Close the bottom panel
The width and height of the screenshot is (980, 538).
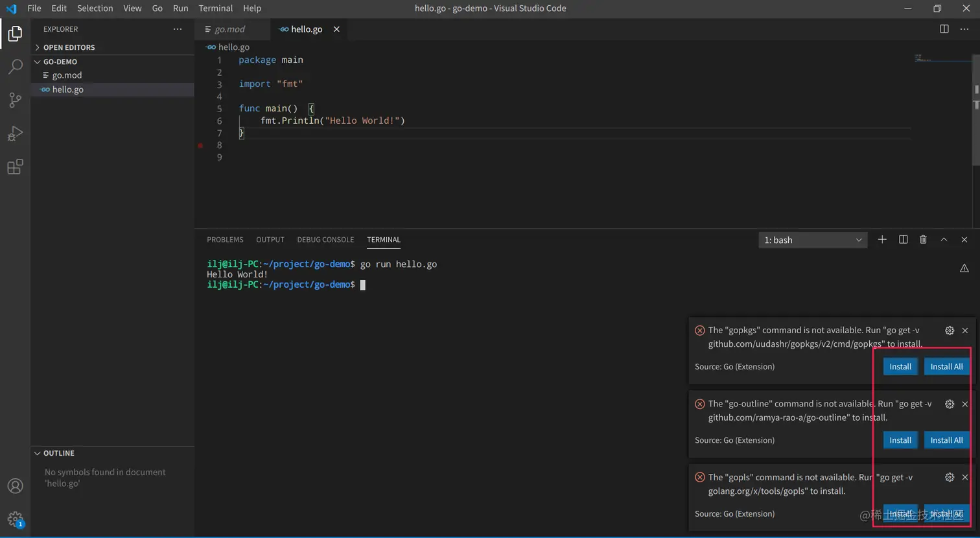[x=964, y=240]
